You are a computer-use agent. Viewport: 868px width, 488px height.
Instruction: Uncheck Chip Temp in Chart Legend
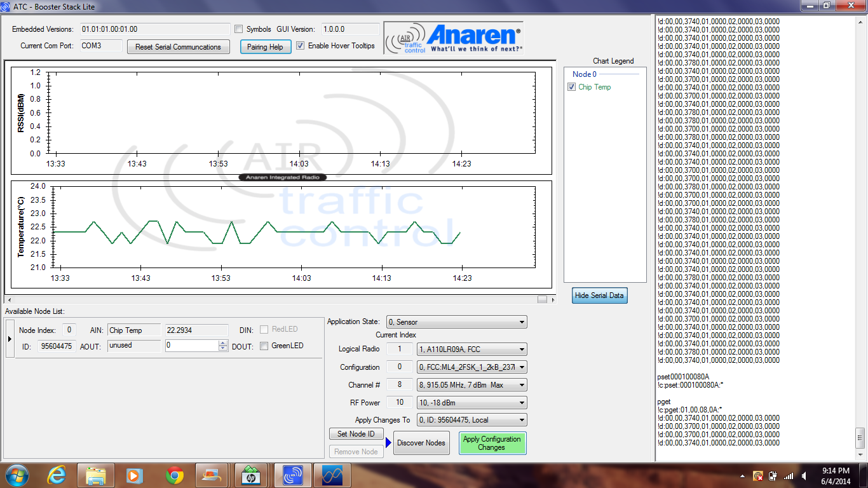(571, 87)
